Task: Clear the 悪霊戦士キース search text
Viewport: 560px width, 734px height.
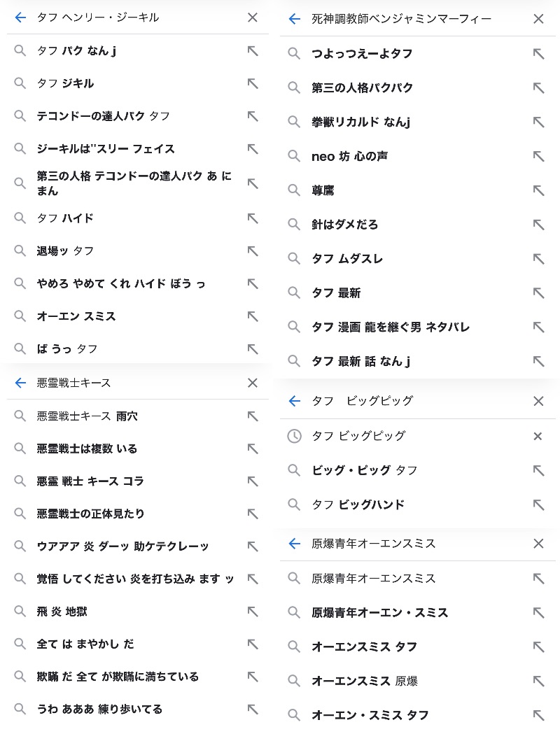Action: tap(253, 383)
